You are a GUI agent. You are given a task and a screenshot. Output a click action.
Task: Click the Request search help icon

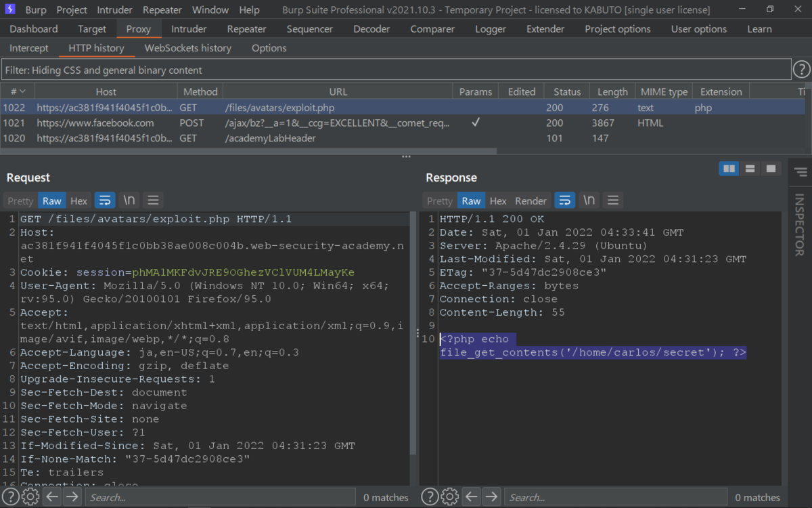tap(11, 497)
